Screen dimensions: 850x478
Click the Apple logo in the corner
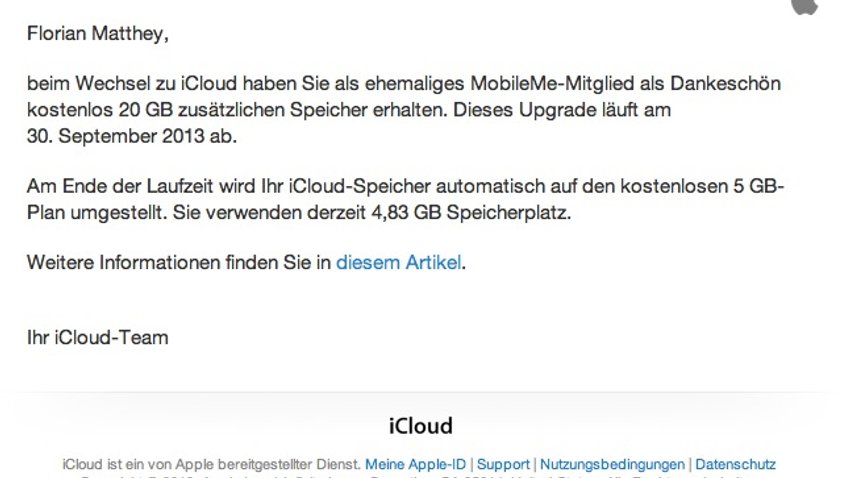[805, 7]
